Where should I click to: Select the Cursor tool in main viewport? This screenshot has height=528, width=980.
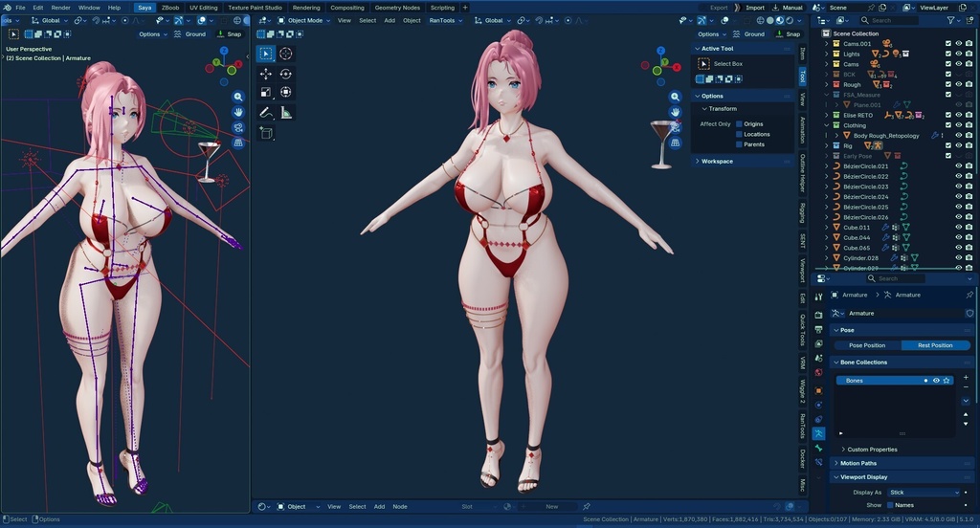click(x=285, y=54)
